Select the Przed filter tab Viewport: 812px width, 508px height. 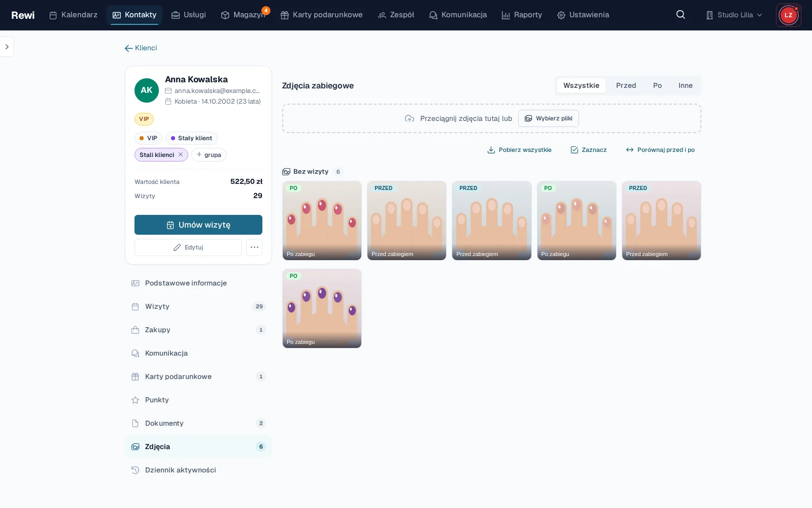pyautogui.click(x=626, y=85)
